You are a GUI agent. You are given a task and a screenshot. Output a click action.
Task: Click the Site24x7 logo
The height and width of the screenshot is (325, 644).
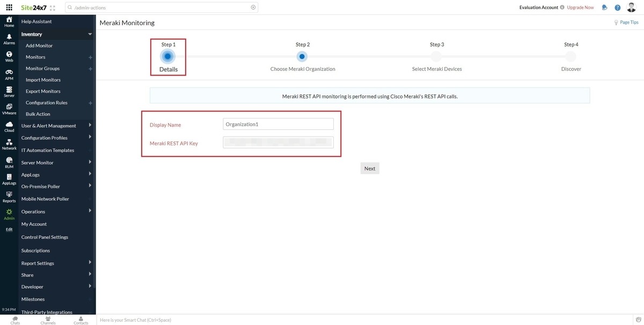coord(33,8)
